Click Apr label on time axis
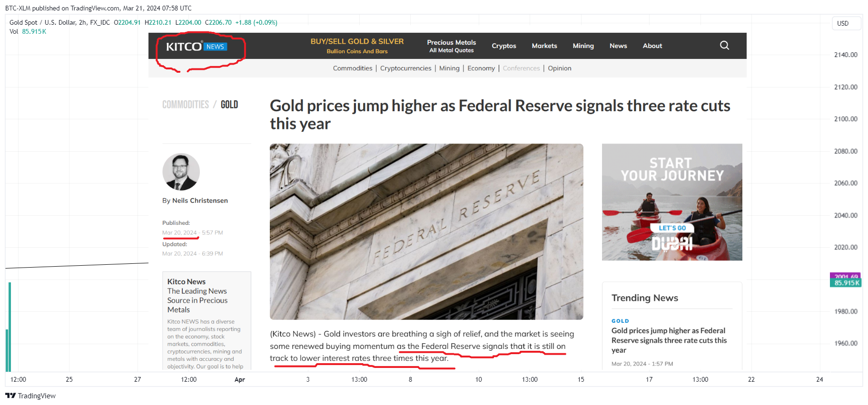The image size is (868, 405). [x=240, y=379]
